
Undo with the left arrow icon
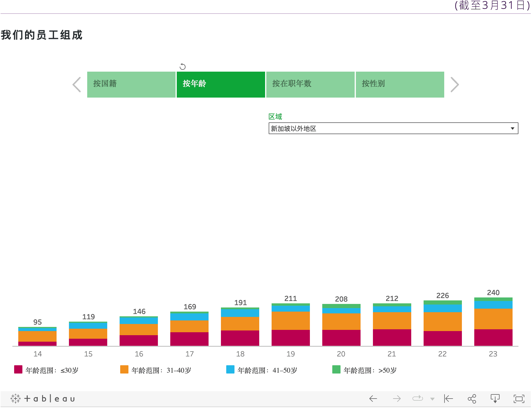click(x=373, y=399)
